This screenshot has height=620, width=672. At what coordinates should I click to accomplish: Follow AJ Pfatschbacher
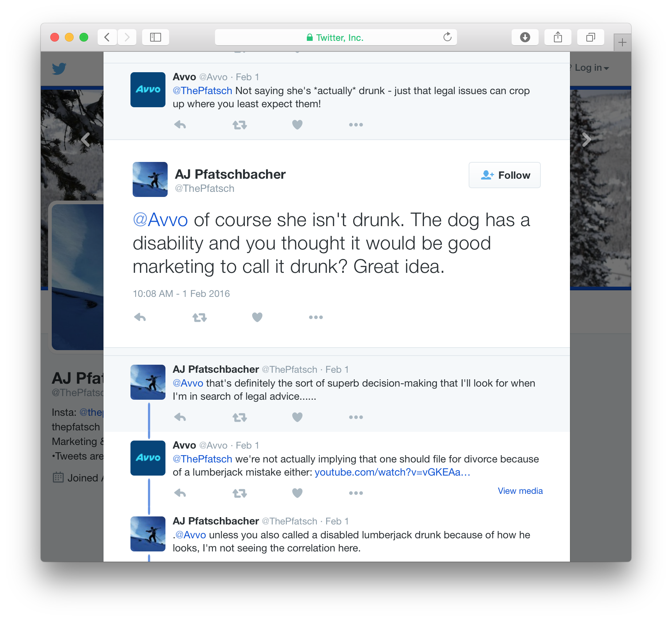pyautogui.click(x=505, y=175)
